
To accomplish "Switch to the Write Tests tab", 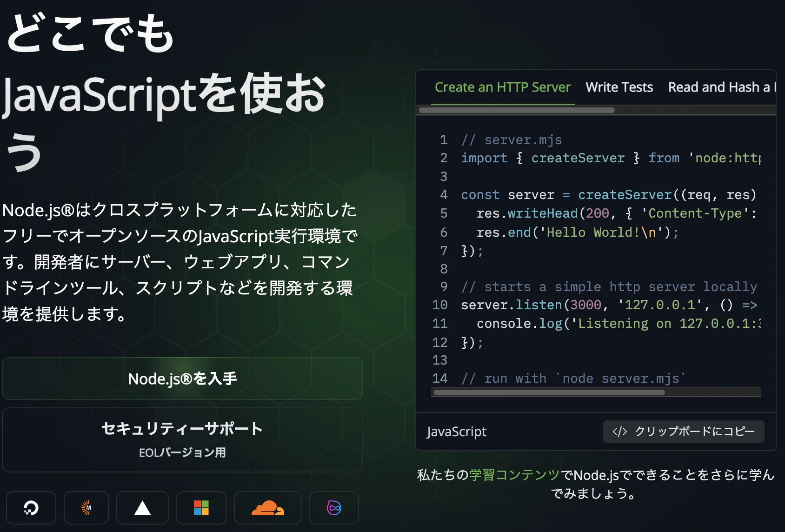I will (619, 87).
